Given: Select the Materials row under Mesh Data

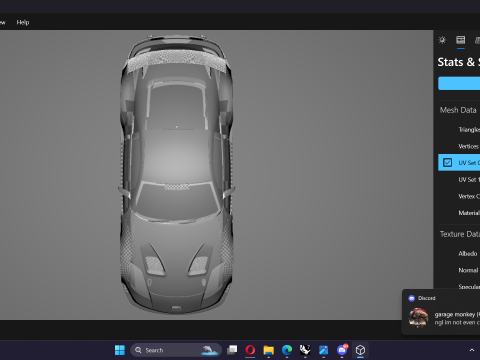Looking at the screenshot, I should coord(459,213).
